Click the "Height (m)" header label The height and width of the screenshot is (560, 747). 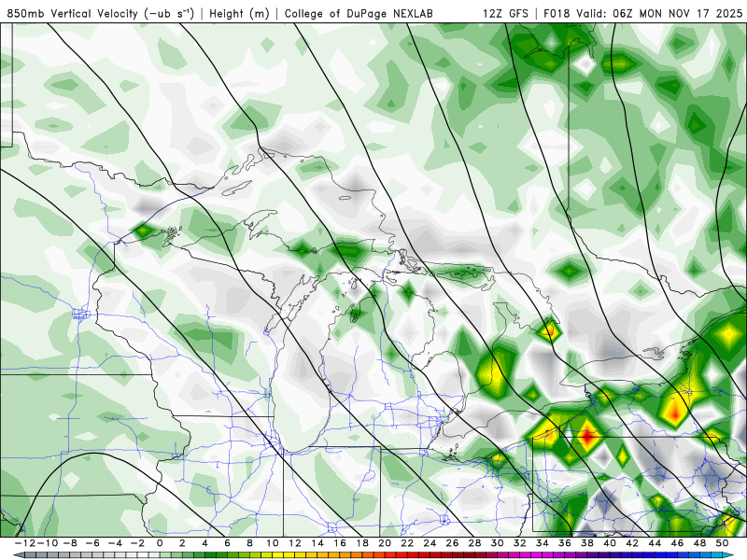[x=239, y=13]
